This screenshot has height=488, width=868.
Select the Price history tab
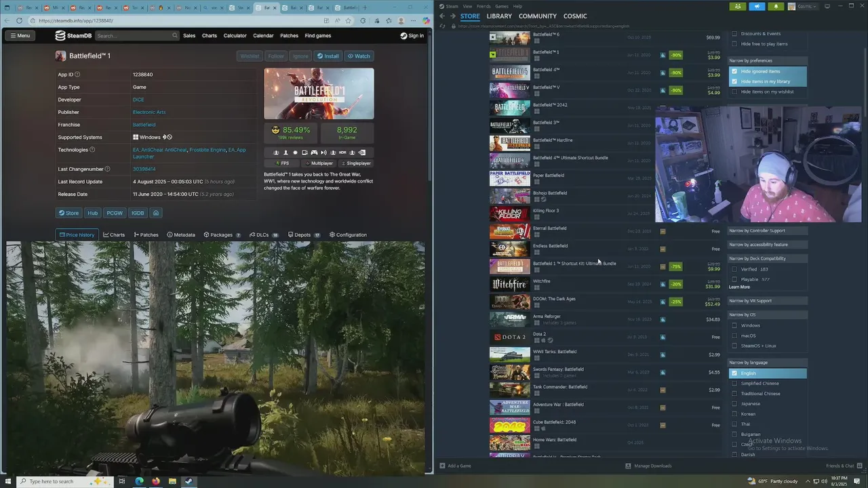tap(77, 235)
